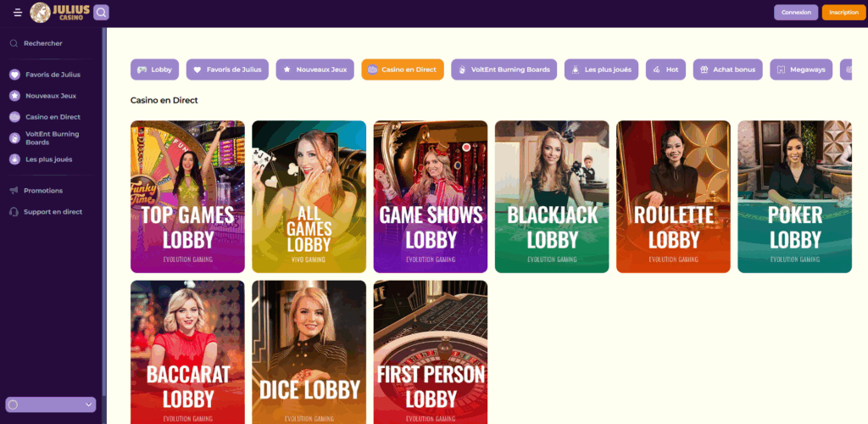Select the Achat bonus category tab

click(x=728, y=70)
